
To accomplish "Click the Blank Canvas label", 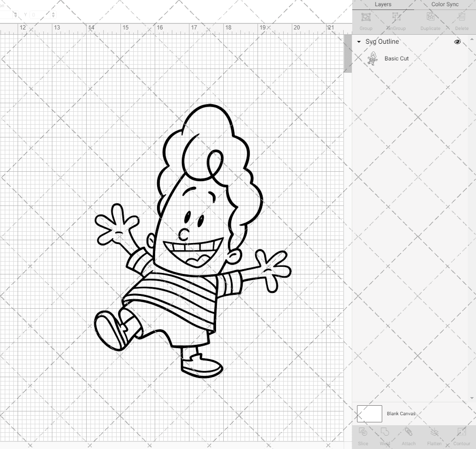I will pyautogui.click(x=402, y=413).
